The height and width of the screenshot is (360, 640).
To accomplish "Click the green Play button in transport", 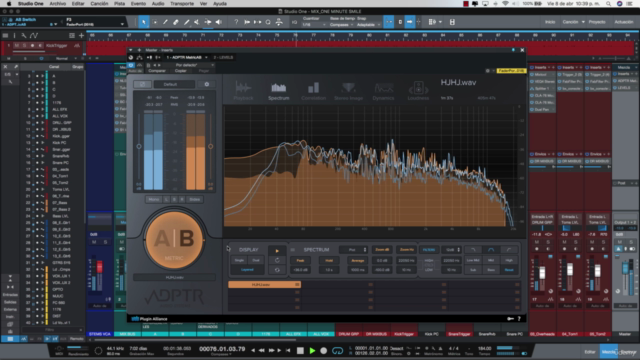I will 312,350.
